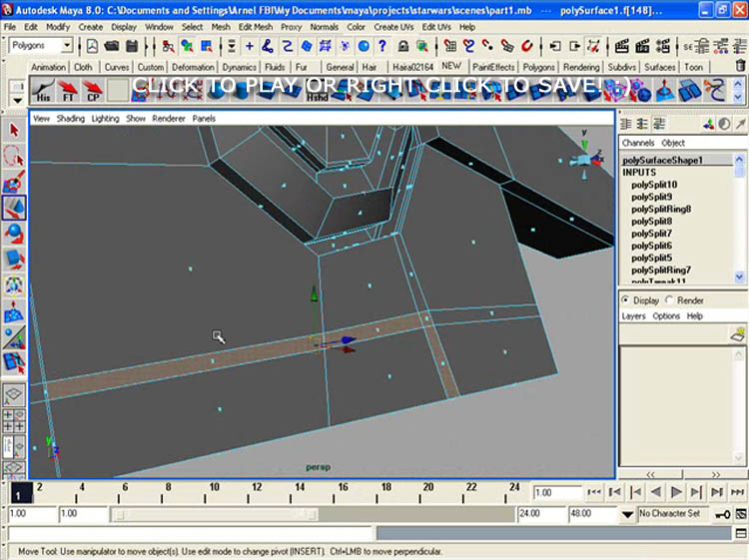Select the Render radio button
This screenshot has width=749, height=560.
(668, 300)
